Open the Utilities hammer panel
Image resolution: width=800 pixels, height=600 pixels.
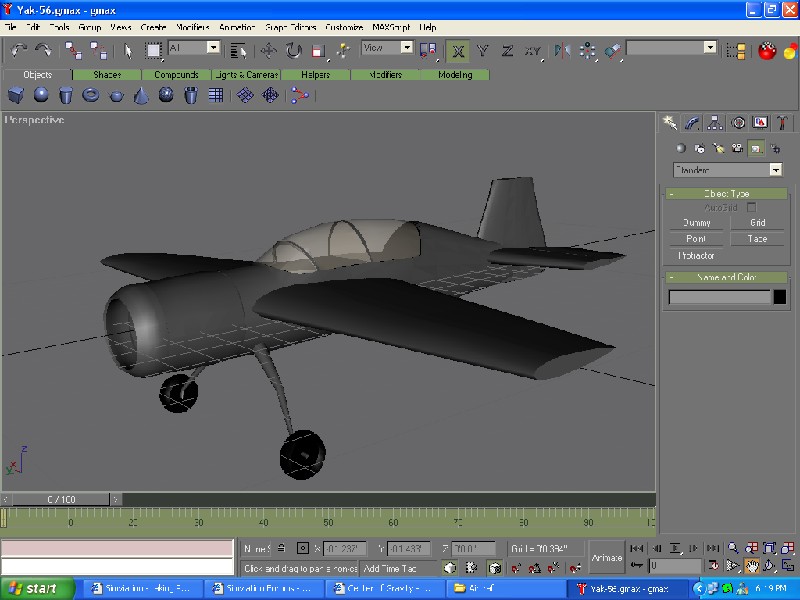tap(784, 123)
